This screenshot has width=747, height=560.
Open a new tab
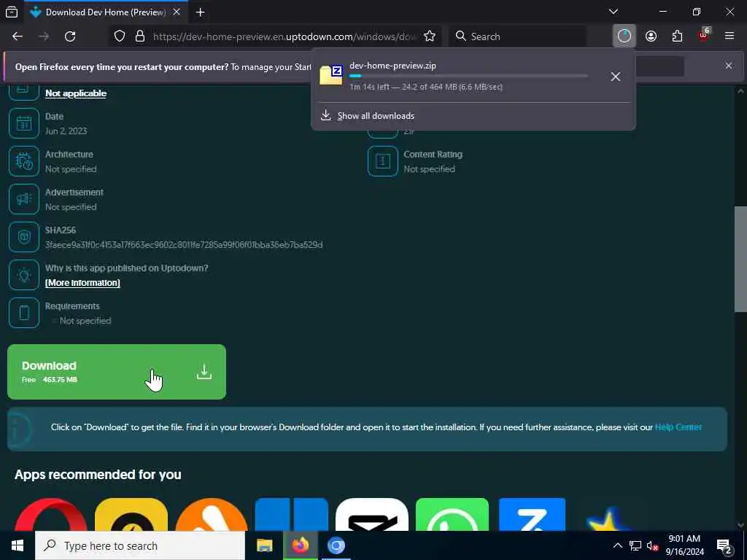pyautogui.click(x=201, y=12)
